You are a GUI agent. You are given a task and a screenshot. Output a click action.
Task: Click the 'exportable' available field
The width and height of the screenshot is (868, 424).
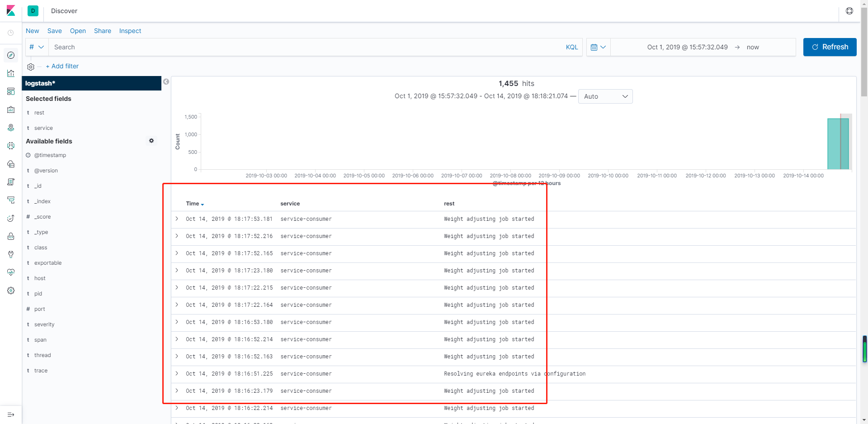coord(48,263)
